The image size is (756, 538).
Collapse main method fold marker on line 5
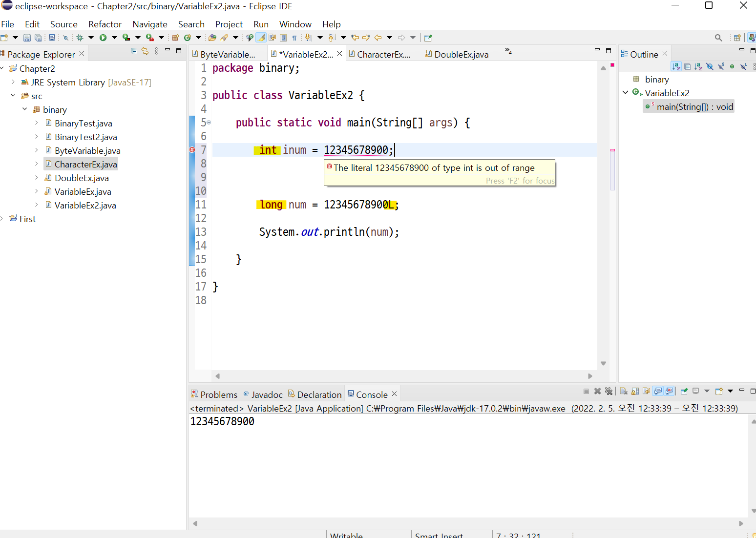pyautogui.click(x=209, y=123)
